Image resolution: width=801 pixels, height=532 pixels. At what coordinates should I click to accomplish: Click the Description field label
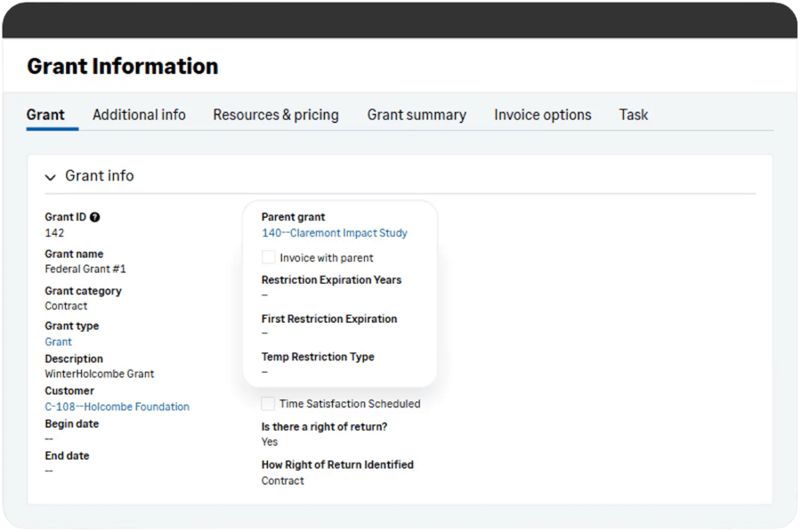coord(74,359)
